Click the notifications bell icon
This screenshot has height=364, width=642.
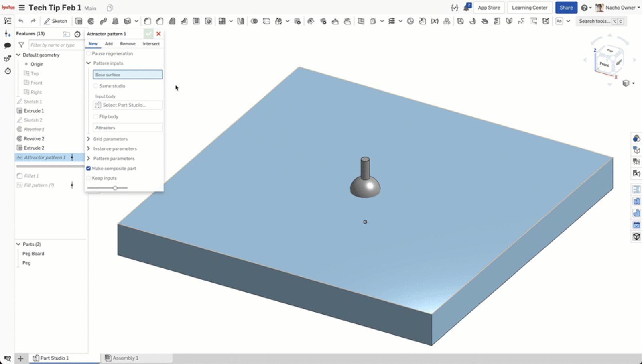coord(466,8)
